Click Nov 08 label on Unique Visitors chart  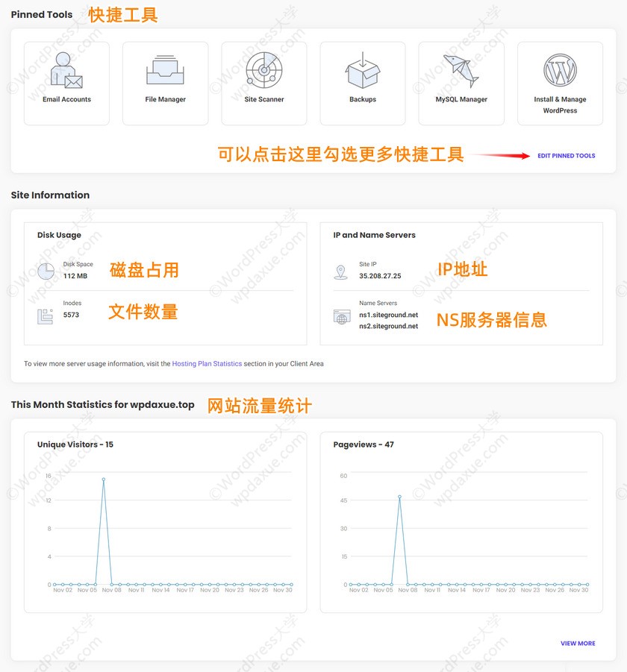tap(111, 590)
